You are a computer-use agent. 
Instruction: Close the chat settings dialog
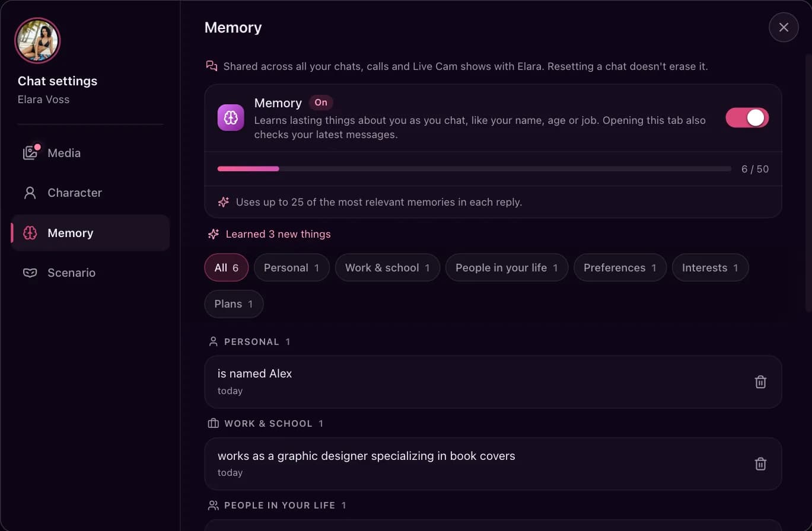[x=784, y=27]
